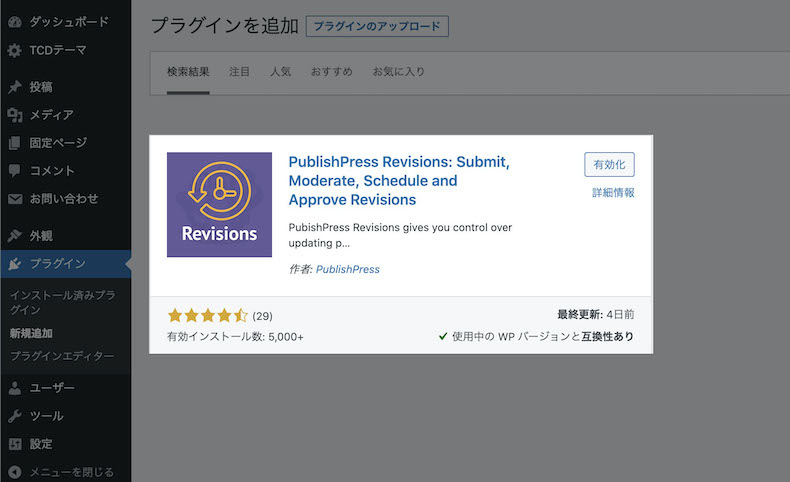The width and height of the screenshot is (790, 482).
Task: Click the green compatibility checkmark icon
Action: pyautogui.click(x=443, y=336)
